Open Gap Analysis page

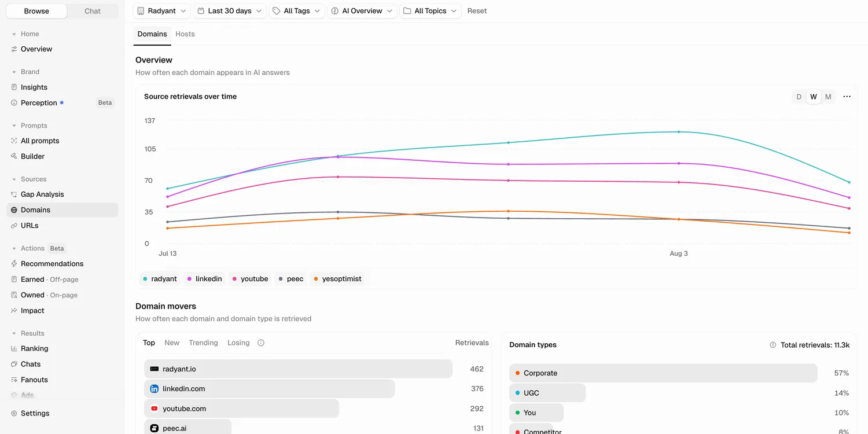[42, 194]
